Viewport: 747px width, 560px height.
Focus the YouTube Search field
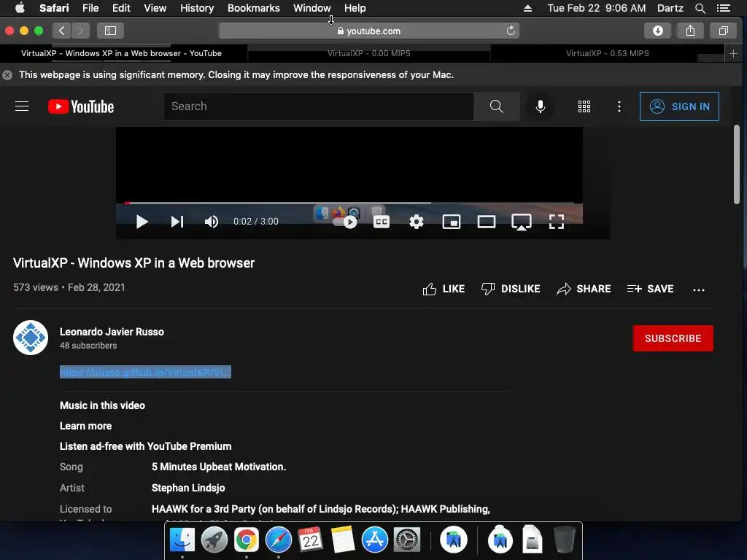[318, 106]
